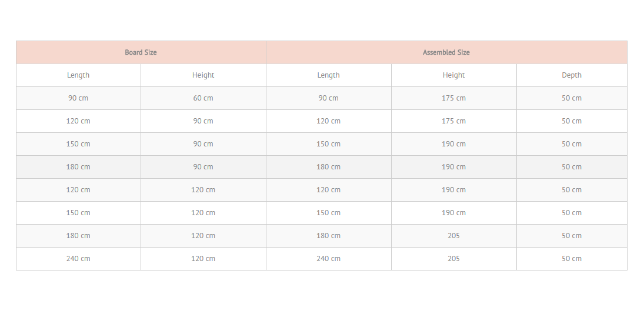Click the Board Size Height column header
This screenshot has width=644, height=314.
(x=203, y=75)
